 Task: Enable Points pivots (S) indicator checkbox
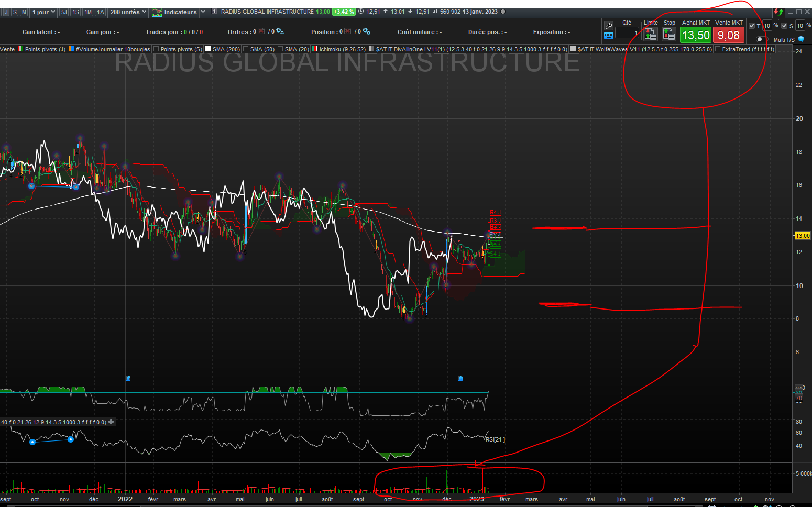(x=156, y=49)
